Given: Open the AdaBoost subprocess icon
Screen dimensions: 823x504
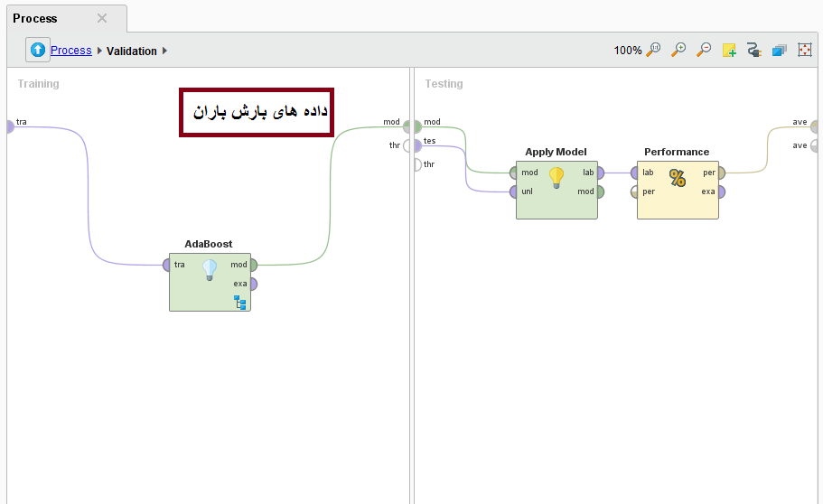Looking at the screenshot, I should 240,302.
